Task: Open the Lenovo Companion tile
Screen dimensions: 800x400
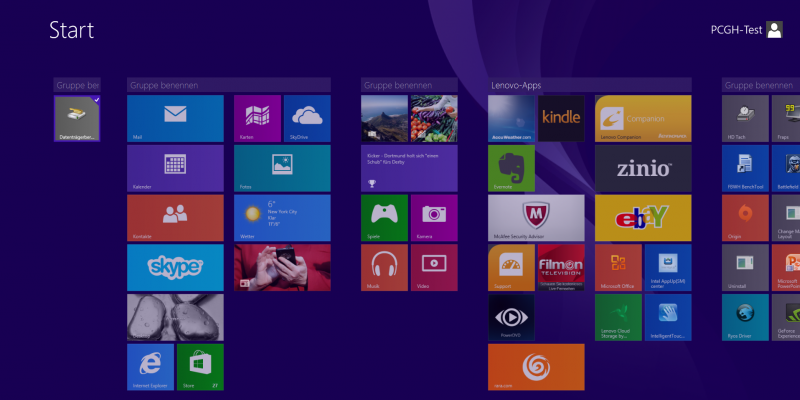Action: [x=643, y=118]
